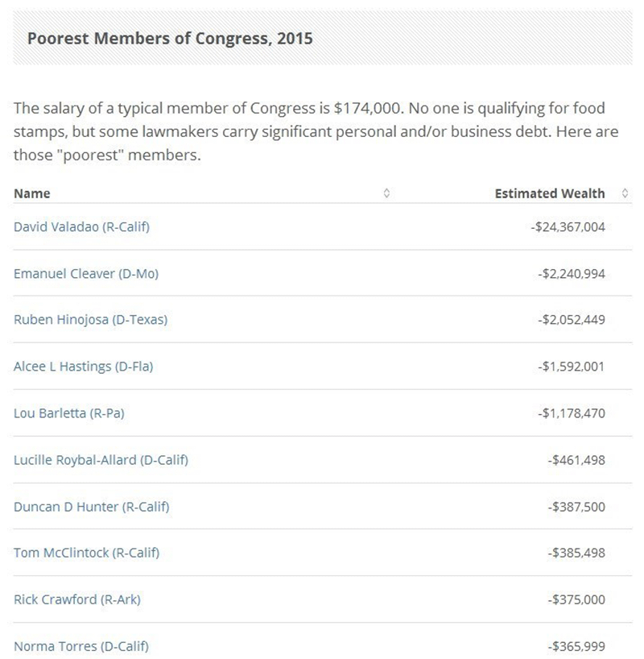Click sort icon beside Estimated Wealth column

pyautogui.click(x=625, y=193)
